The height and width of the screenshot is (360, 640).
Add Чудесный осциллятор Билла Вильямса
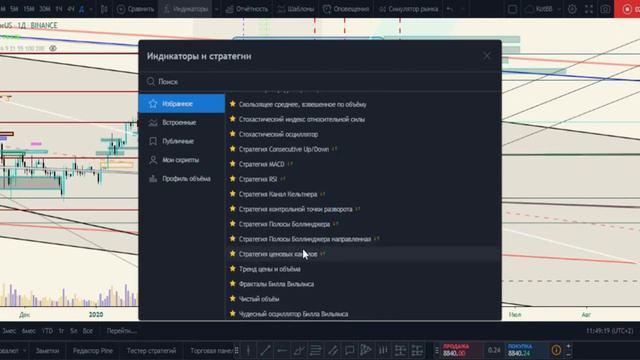tap(363, 313)
